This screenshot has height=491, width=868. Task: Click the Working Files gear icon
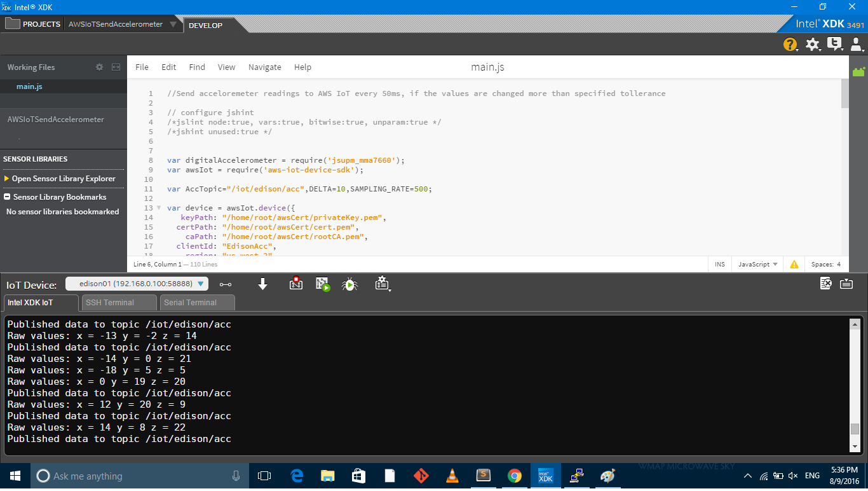pyautogui.click(x=99, y=67)
